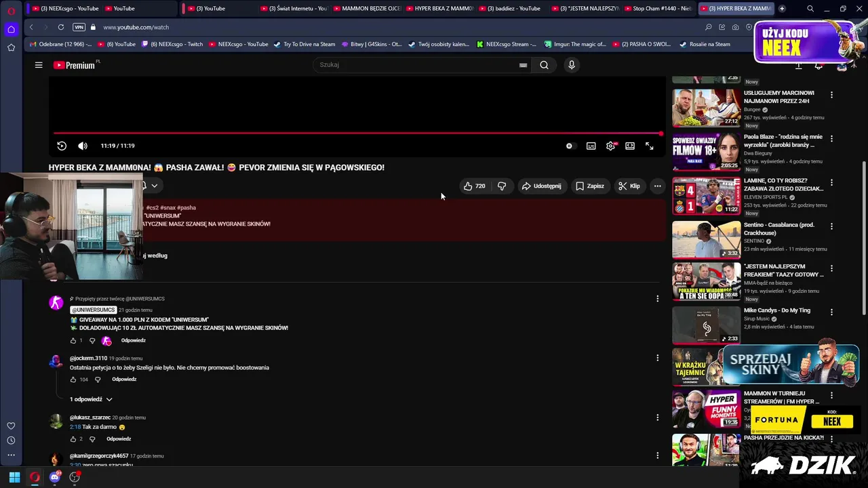The width and height of the screenshot is (868, 488).
Task: Open 'LAMINE, CO TY ROBISZ?' video thumbnail
Action: 706,196
